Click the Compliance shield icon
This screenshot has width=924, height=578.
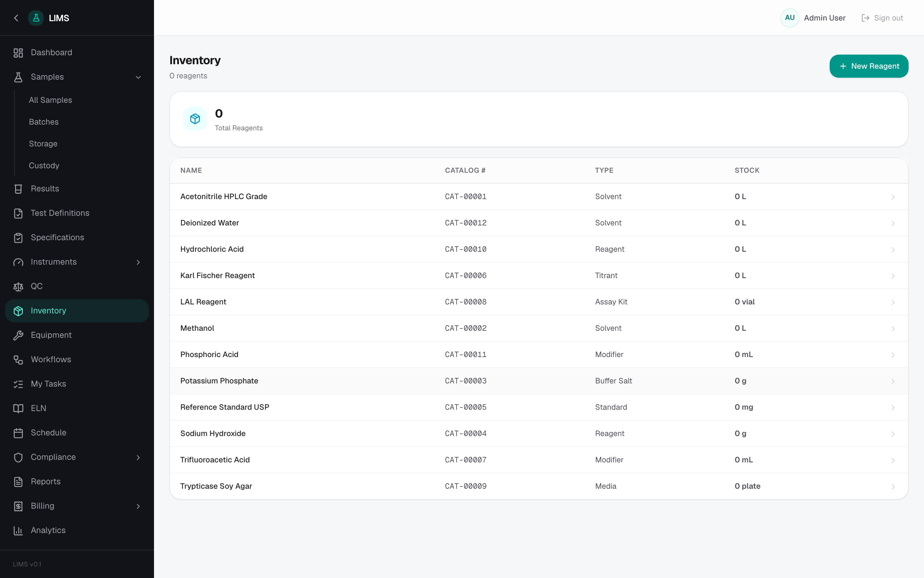(x=18, y=458)
